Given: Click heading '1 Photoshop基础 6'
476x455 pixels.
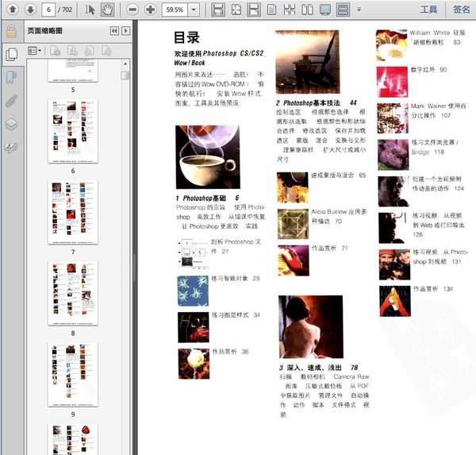Looking at the screenshot, I should tap(208, 199).
